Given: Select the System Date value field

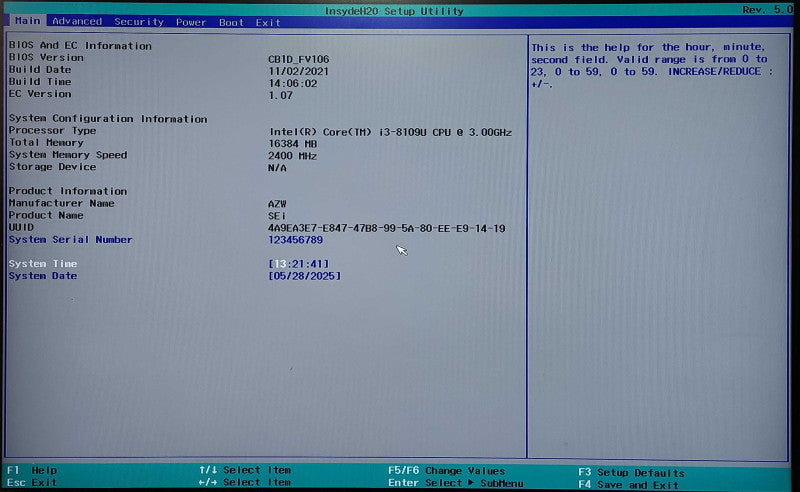Looking at the screenshot, I should [305, 276].
